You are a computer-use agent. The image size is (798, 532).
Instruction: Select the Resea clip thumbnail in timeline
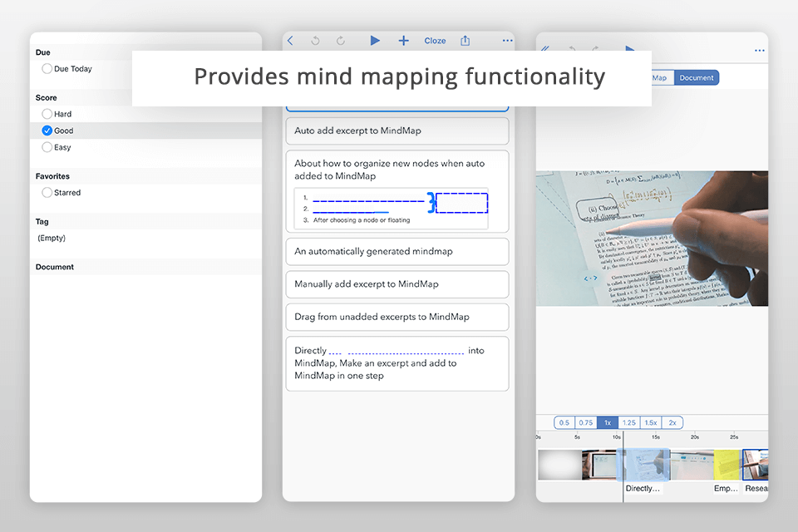(756, 465)
